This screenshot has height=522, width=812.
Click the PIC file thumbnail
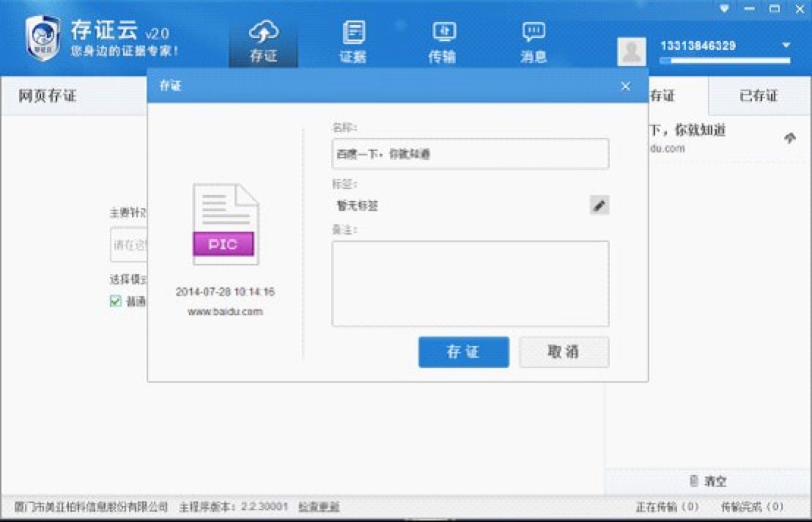pos(225,224)
